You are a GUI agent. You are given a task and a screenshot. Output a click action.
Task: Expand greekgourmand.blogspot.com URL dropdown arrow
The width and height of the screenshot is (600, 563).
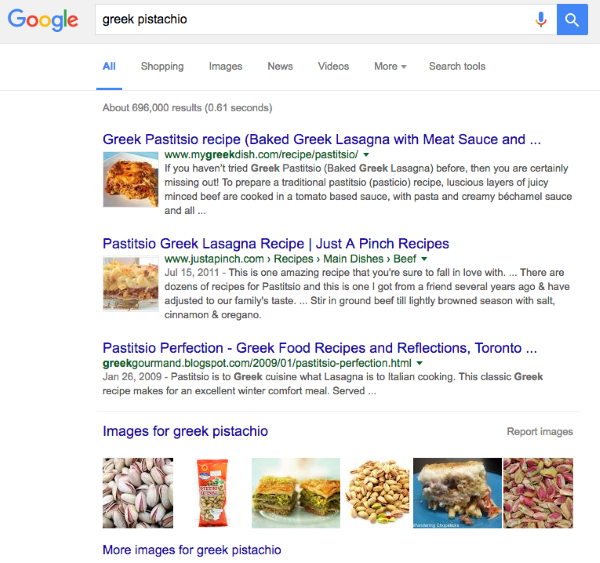[419, 363]
